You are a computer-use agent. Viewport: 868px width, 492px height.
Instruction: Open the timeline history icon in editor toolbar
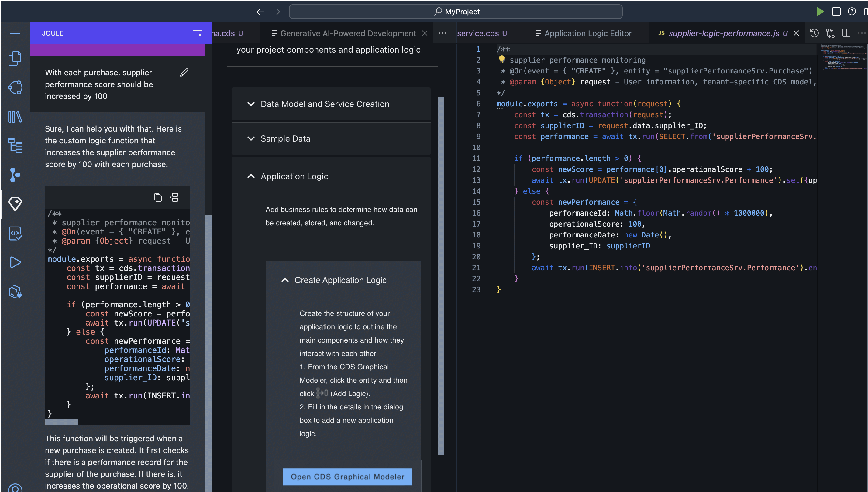pos(814,33)
